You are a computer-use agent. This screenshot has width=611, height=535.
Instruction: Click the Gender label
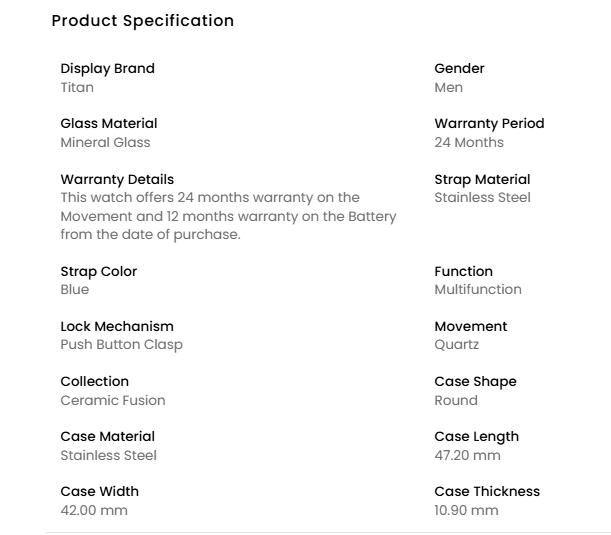[x=459, y=68]
